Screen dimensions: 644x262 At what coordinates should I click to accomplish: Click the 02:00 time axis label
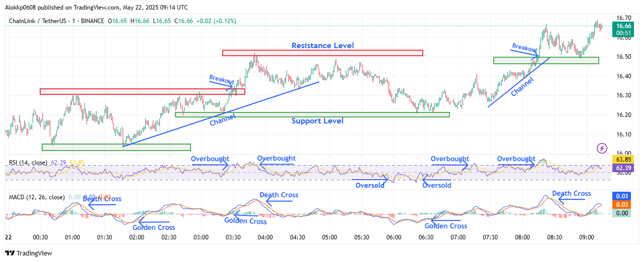coord(137,237)
